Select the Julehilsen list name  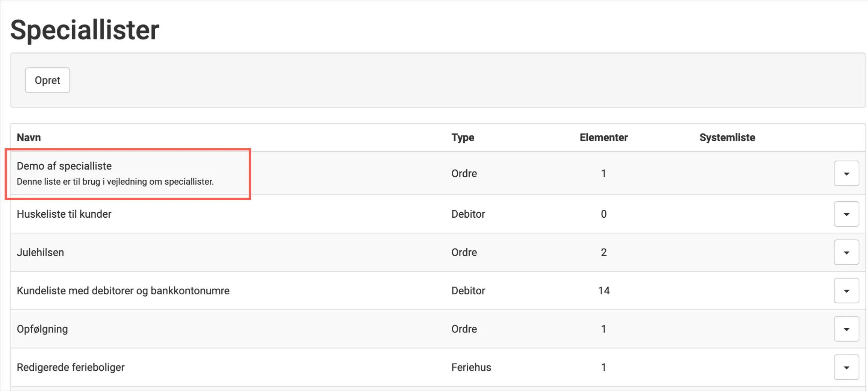coord(41,252)
